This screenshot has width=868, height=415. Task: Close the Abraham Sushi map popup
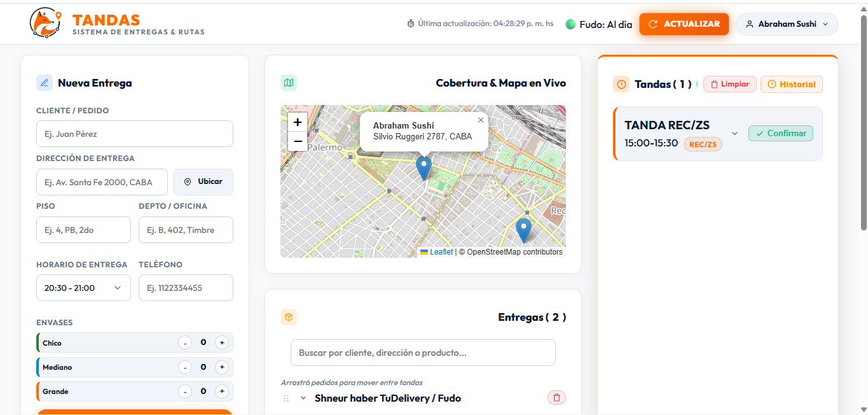click(481, 120)
